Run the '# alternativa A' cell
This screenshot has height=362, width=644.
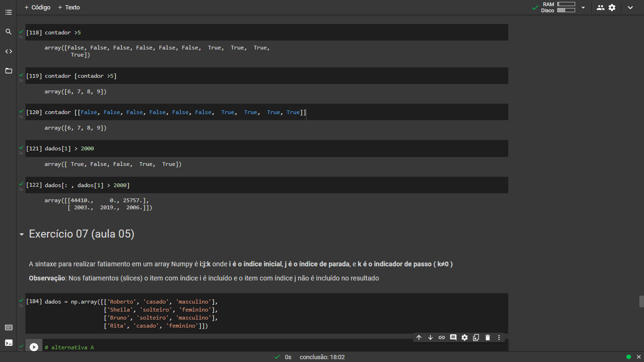coord(34,347)
